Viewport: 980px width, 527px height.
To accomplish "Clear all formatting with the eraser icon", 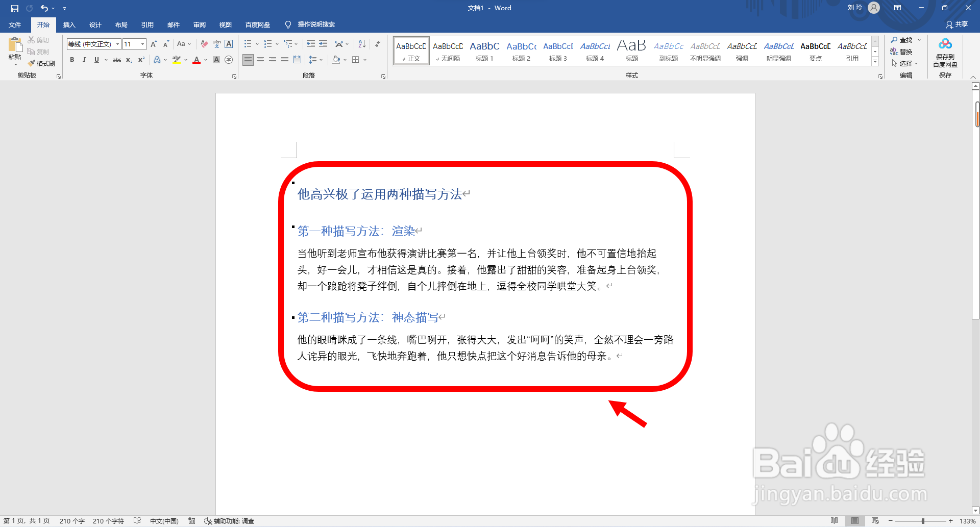I will coord(204,44).
